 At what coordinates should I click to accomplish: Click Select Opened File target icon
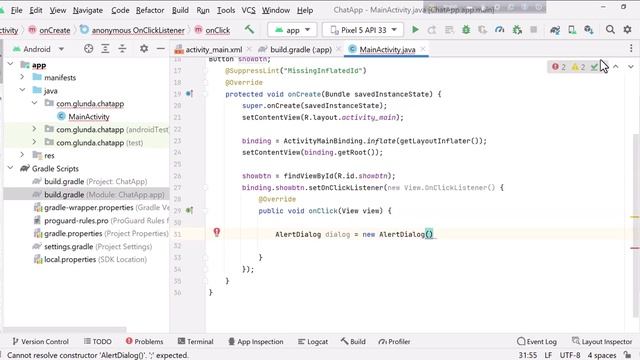pos(88,49)
